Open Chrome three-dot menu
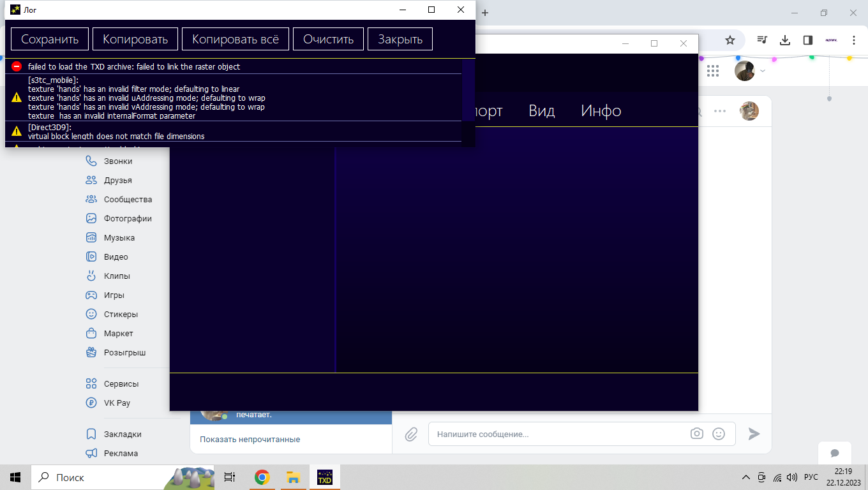This screenshot has height=490, width=868. (x=854, y=40)
